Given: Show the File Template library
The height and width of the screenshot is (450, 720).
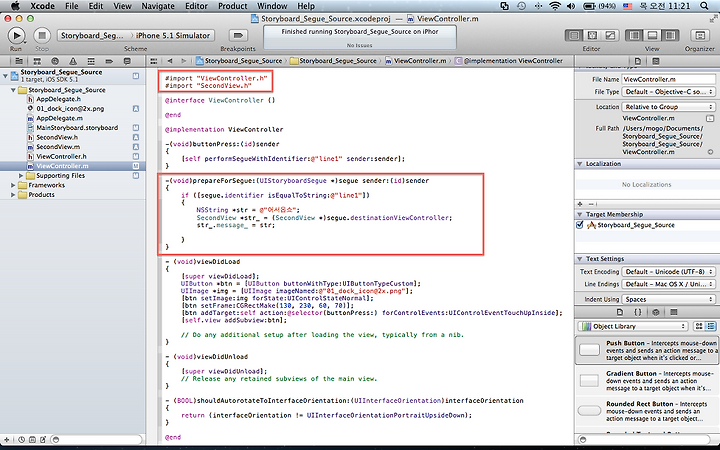Looking at the screenshot, I should tap(620, 312).
